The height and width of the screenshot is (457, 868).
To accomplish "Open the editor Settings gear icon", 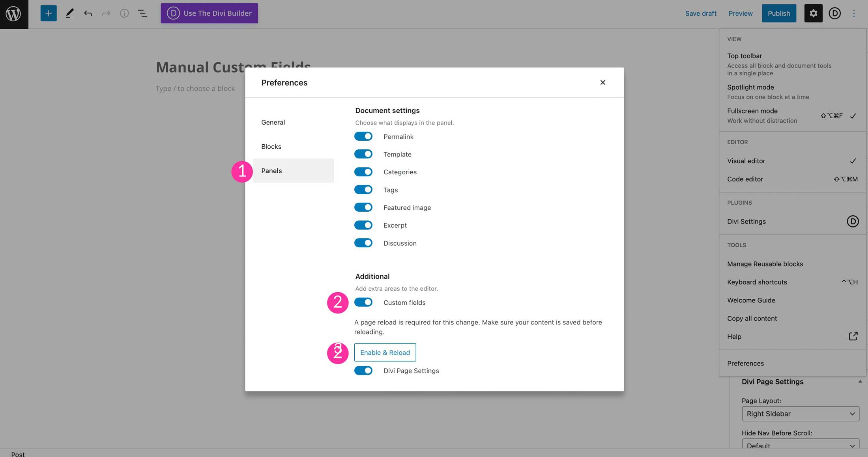I will pyautogui.click(x=813, y=13).
